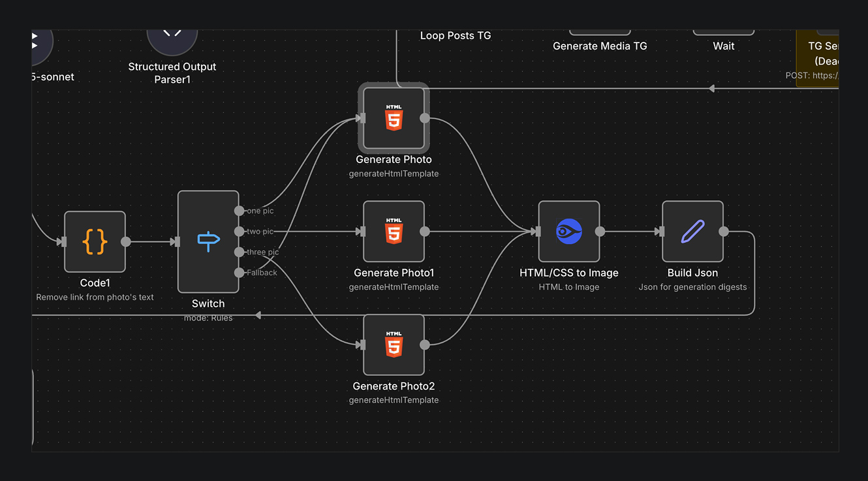Click the "Generate Media TG" node label

600,46
